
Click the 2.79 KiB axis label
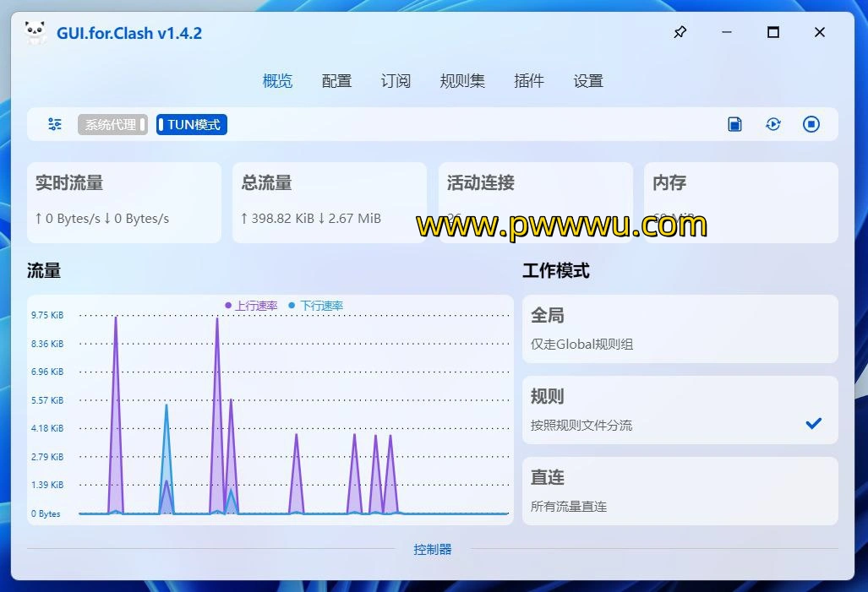pyautogui.click(x=47, y=457)
